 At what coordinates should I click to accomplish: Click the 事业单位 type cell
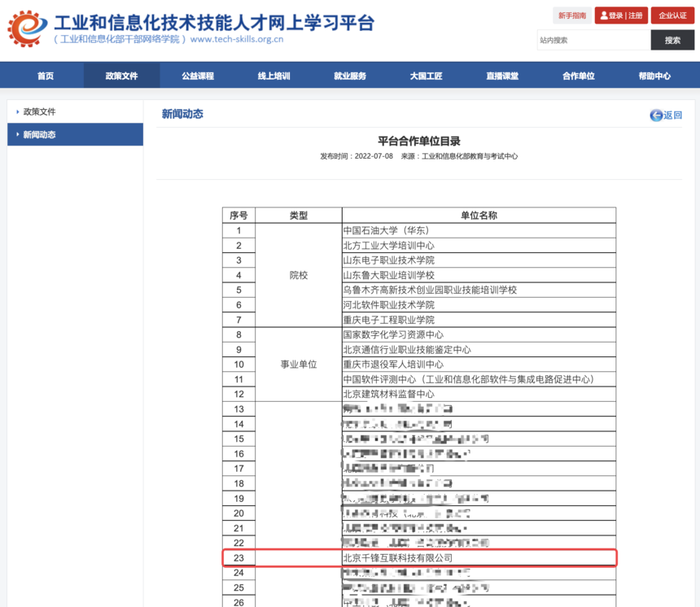[299, 365]
